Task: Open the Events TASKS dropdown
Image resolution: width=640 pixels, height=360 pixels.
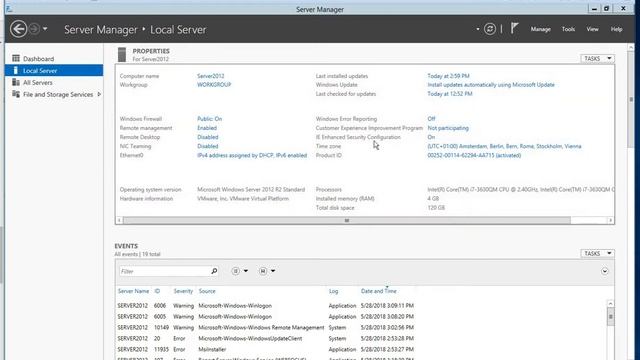Action: pyautogui.click(x=597, y=253)
